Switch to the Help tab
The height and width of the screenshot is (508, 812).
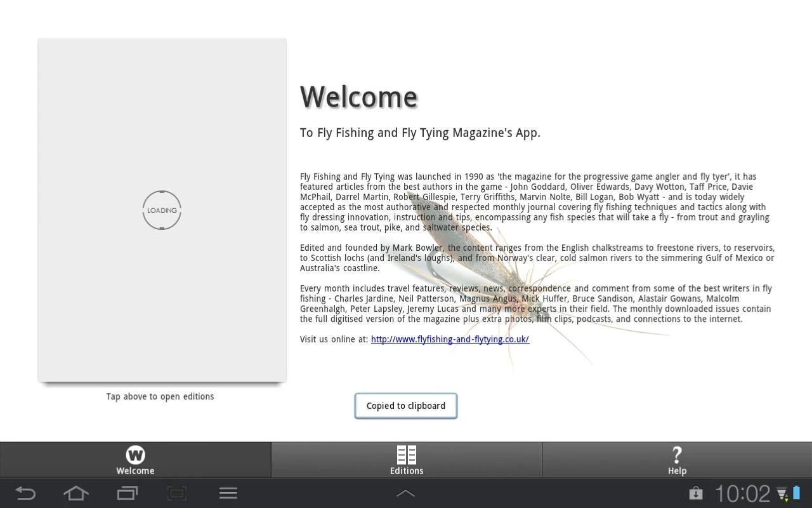(x=677, y=460)
